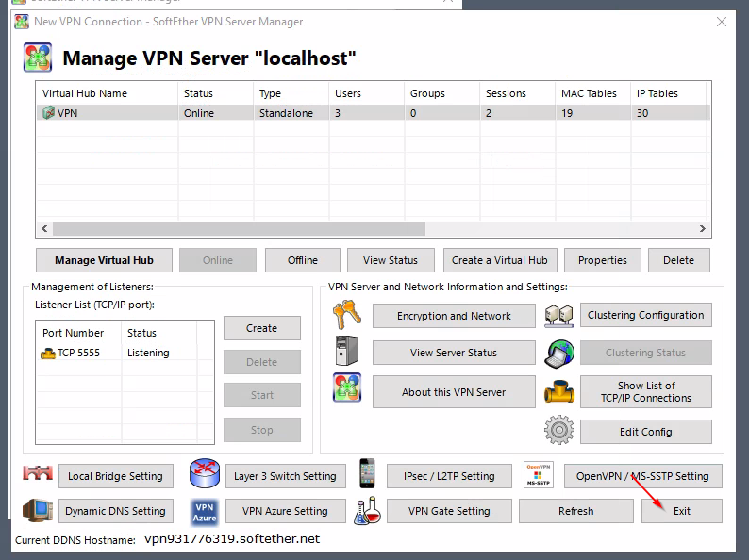Click the title bar SoftEther app icon
This screenshot has width=749, height=560.
click(22, 22)
